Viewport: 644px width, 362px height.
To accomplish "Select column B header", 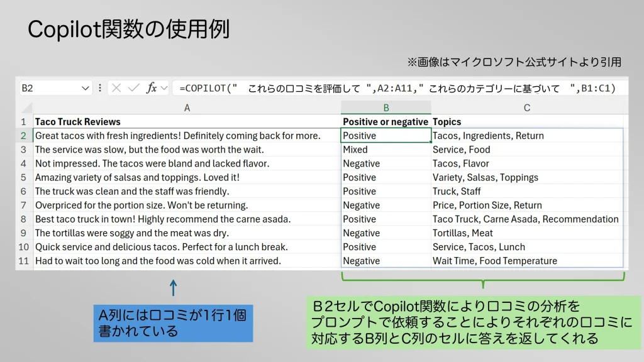I will tap(386, 108).
